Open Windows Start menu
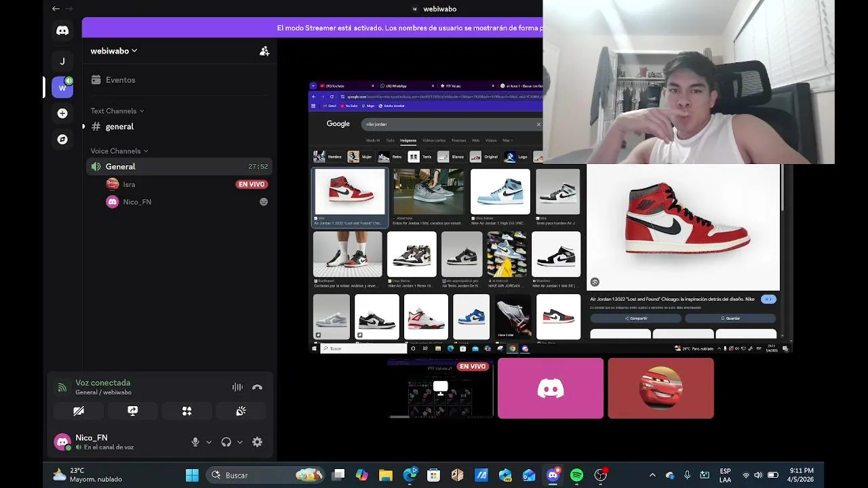 point(193,475)
